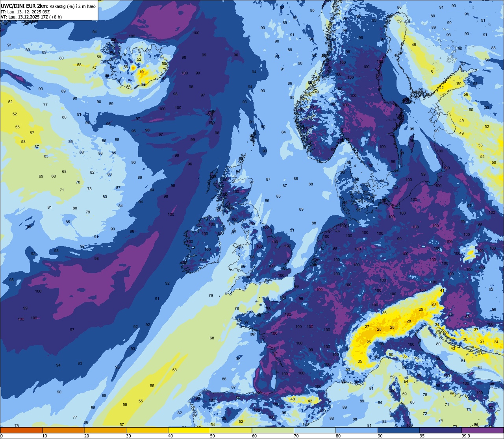Viewport: 504px width, 439px height.
Task: Click the humidity value '19' over Iceland
Action: 141,72
